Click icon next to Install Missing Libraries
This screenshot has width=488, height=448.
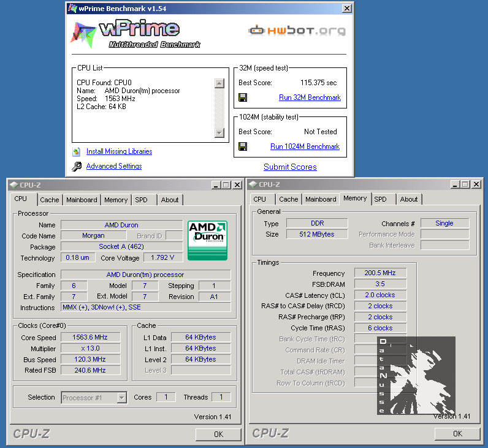77,151
